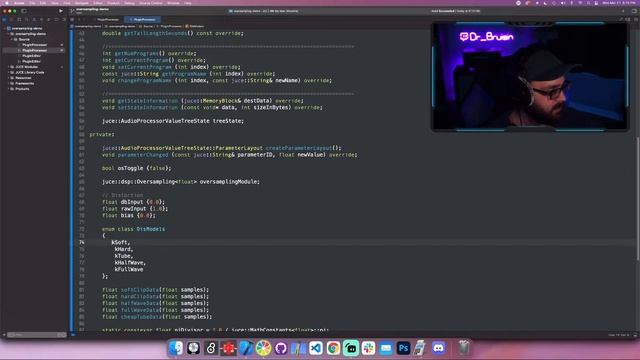Open Photoshop from the Dock
This screenshot has width=640, height=360.
[x=403, y=348]
